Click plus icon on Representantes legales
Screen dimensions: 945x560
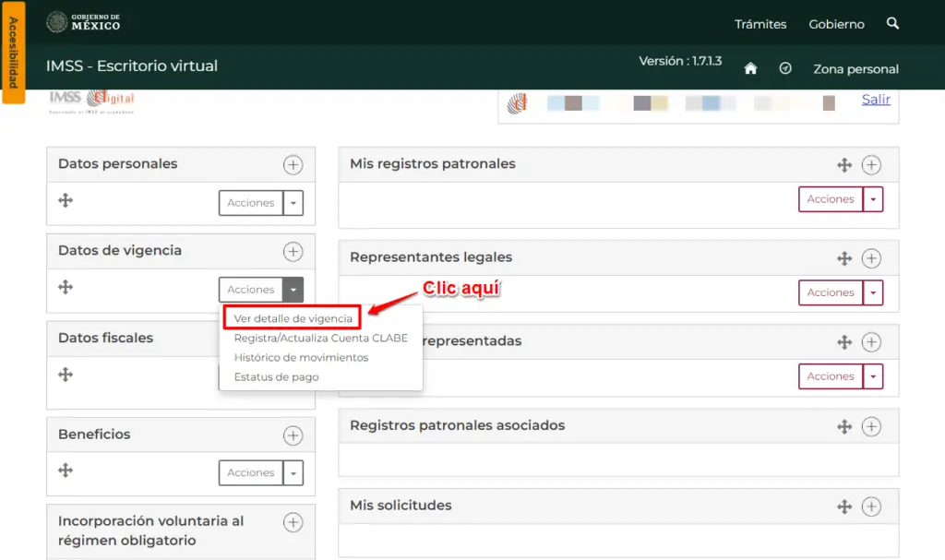(x=871, y=258)
